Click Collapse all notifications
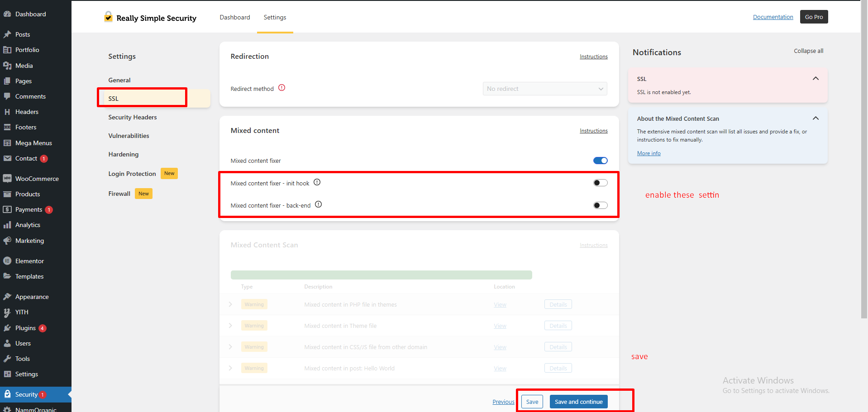 808,51
